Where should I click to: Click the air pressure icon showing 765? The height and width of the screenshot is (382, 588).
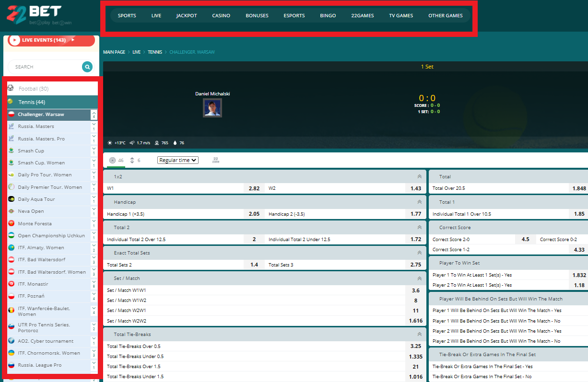156,143
